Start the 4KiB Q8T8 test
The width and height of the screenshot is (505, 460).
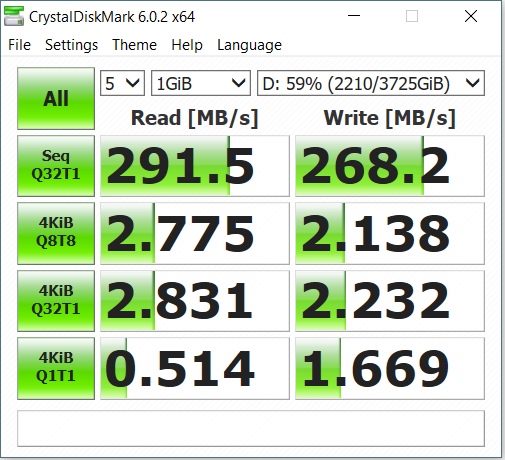56,233
